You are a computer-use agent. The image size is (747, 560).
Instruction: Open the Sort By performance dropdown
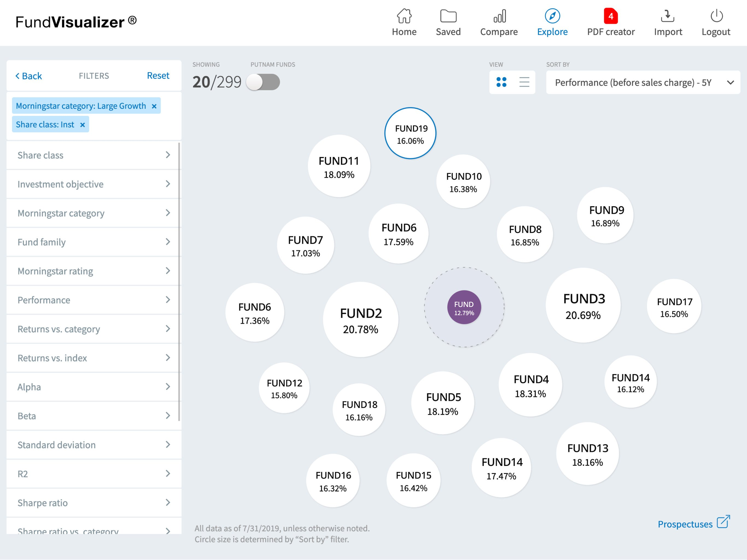pyautogui.click(x=643, y=82)
